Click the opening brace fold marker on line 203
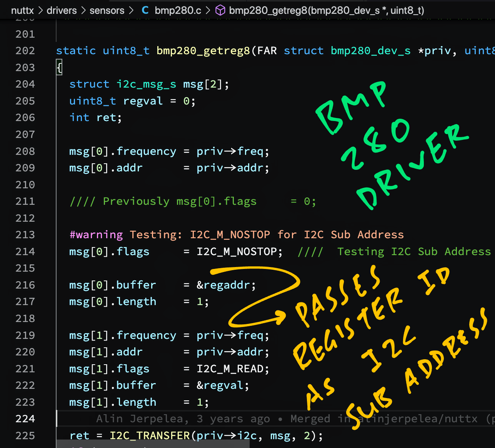This screenshot has width=495, height=448. point(58,67)
